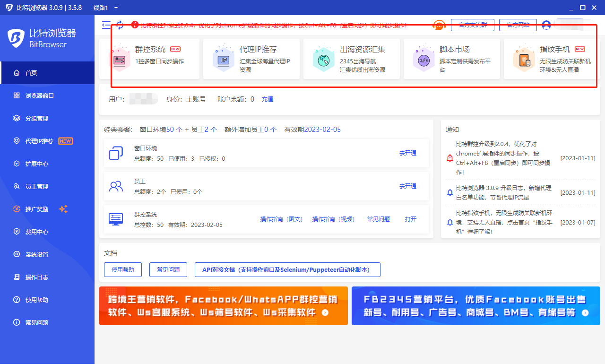
Task: Click the 常见问题 button under 文档
Action: pyautogui.click(x=168, y=270)
